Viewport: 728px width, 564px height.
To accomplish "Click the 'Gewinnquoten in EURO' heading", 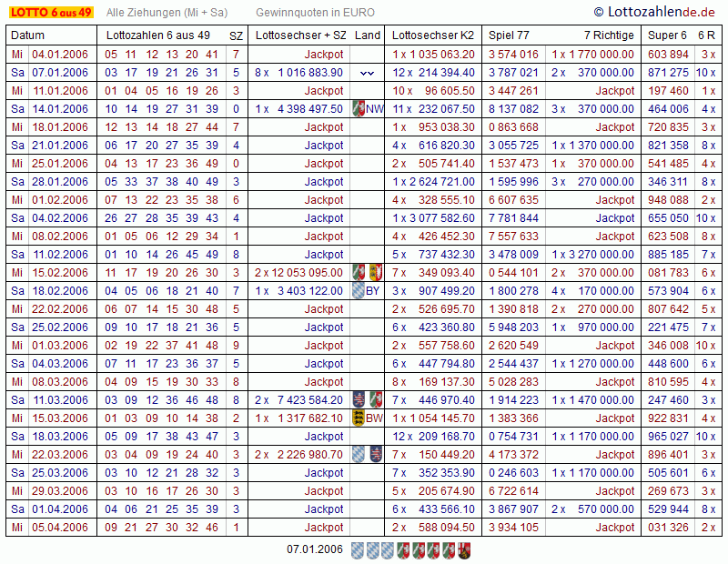I will (315, 13).
